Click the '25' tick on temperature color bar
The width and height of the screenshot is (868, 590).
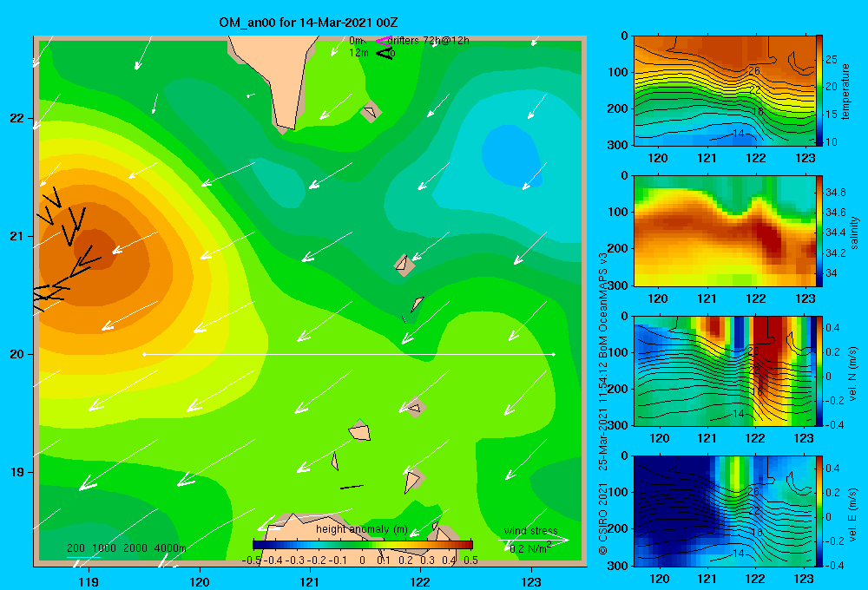(832, 60)
